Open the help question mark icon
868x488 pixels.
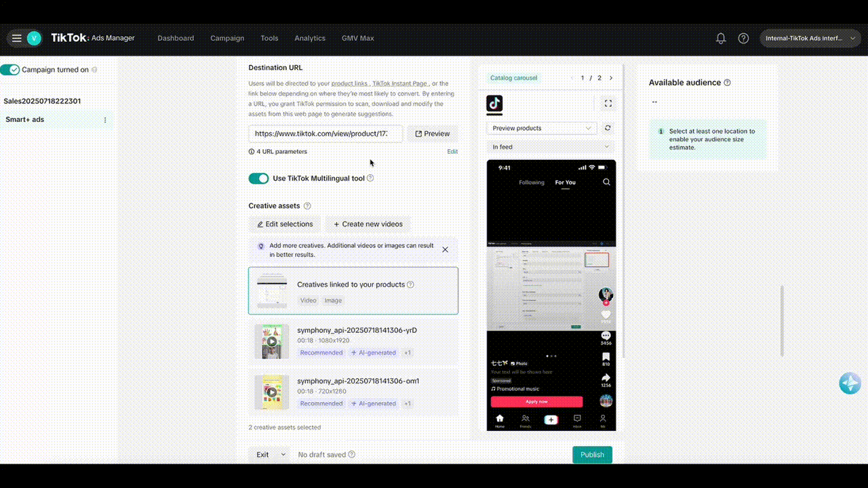pyautogui.click(x=743, y=39)
